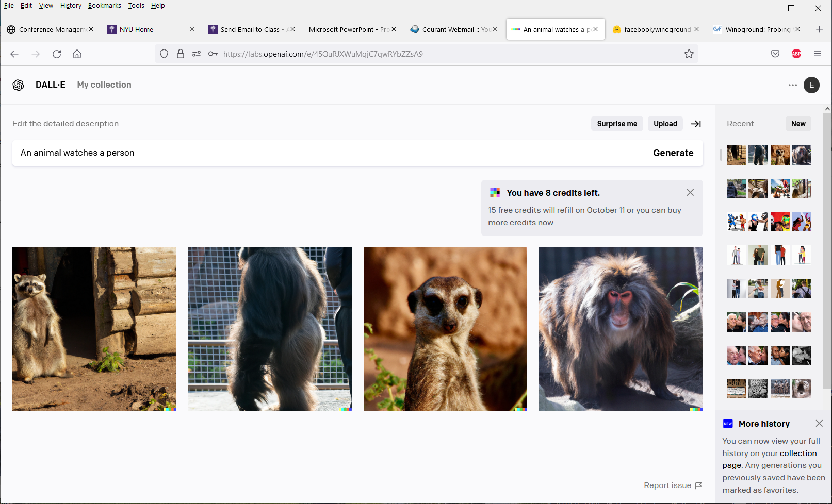The height and width of the screenshot is (504, 832).
Task: Open the user account avatar E
Action: [811, 85]
